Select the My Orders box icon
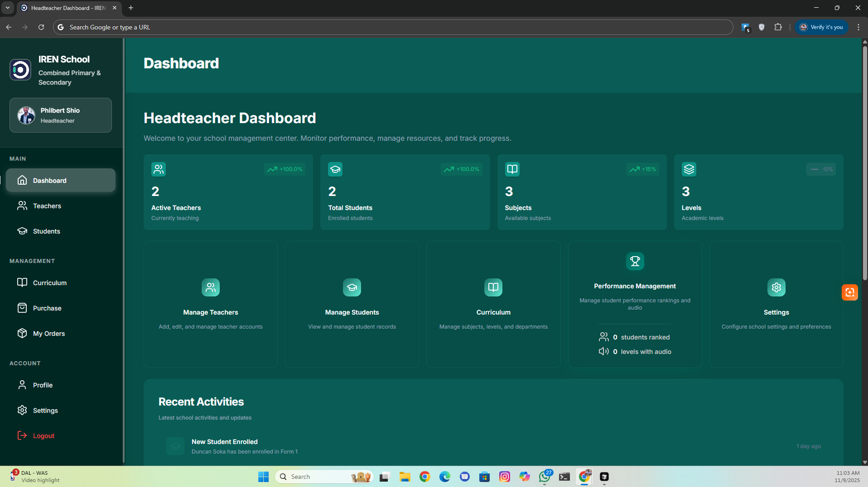Viewport: 868px width, 487px height. [23, 333]
